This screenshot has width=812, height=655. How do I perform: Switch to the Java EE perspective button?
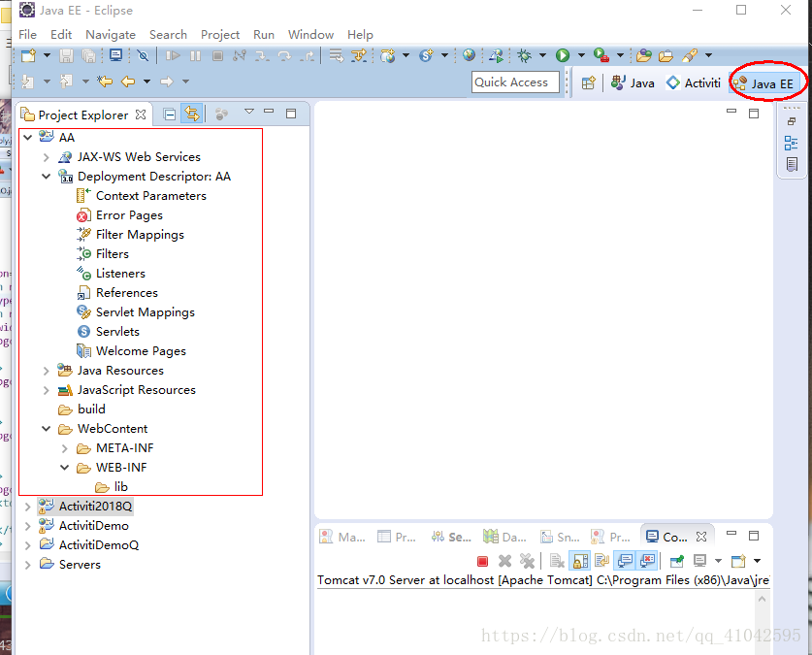click(x=766, y=82)
